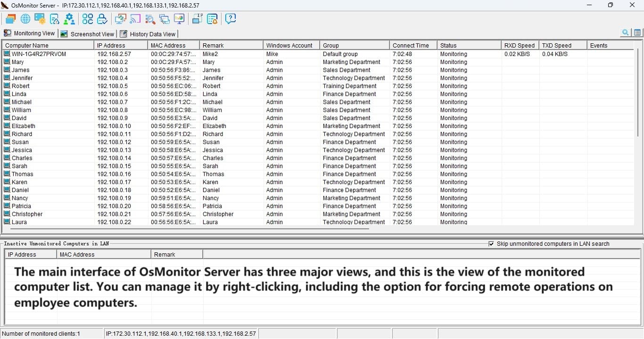Click the list layout icon at top right
Viewport: 644px width, 339px height.
pyautogui.click(x=637, y=32)
